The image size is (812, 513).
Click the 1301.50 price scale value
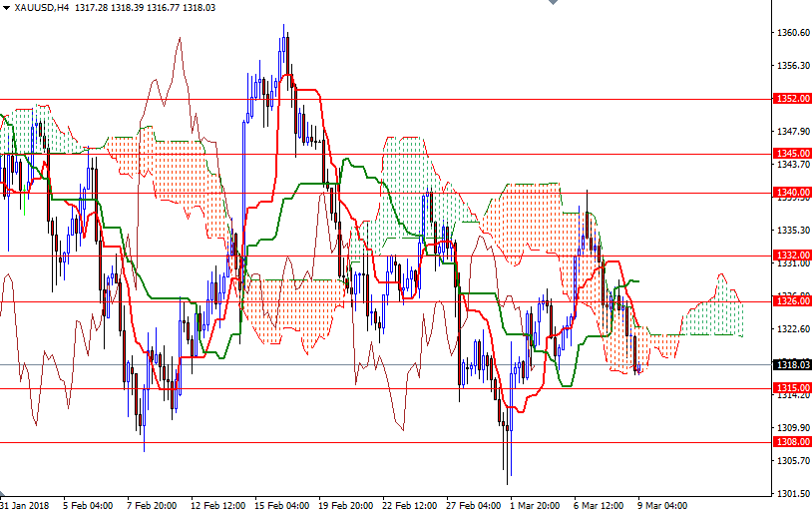coord(792,493)
